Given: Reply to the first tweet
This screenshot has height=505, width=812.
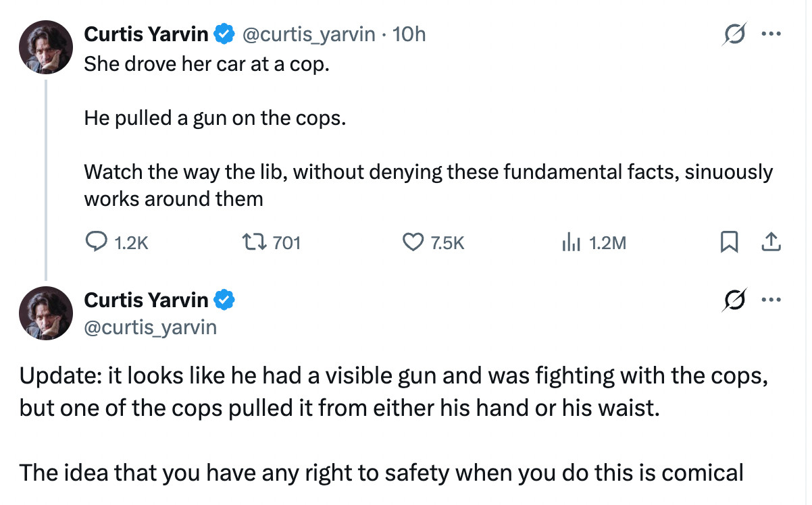Looking at the screenshot, I should coord(97,242).
